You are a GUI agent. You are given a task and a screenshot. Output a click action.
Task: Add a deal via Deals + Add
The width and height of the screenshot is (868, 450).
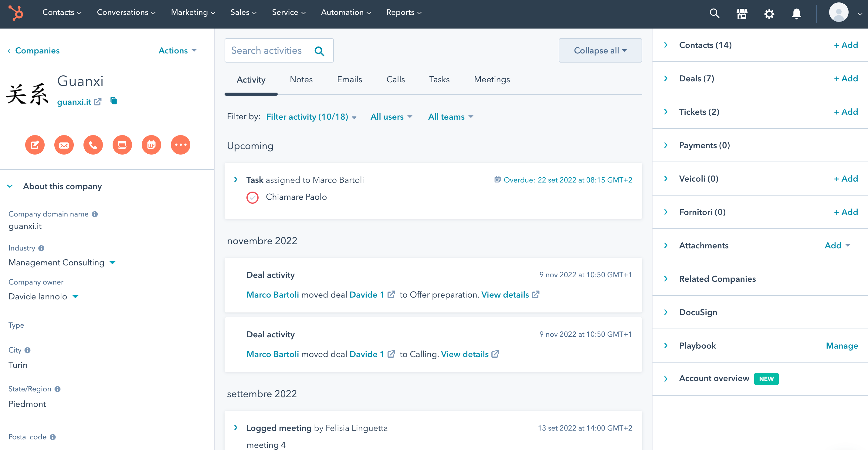pyautogui.click(x=846, y=79)
